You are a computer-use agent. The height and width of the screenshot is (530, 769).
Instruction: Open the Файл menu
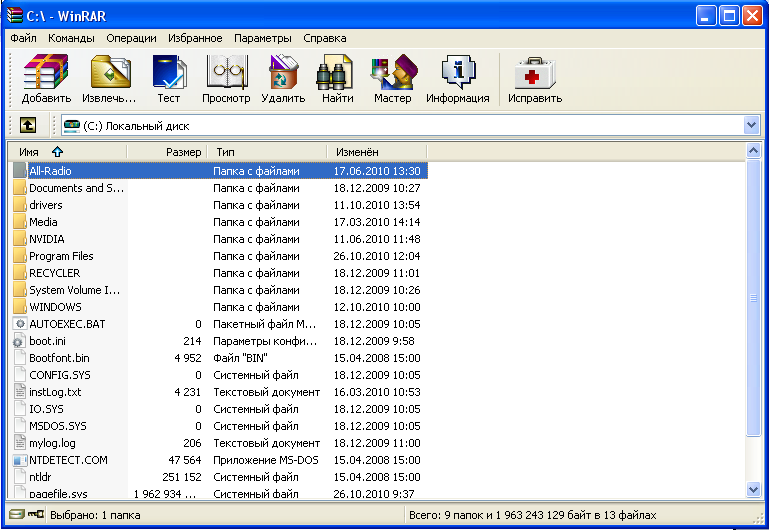click(23, 38)
